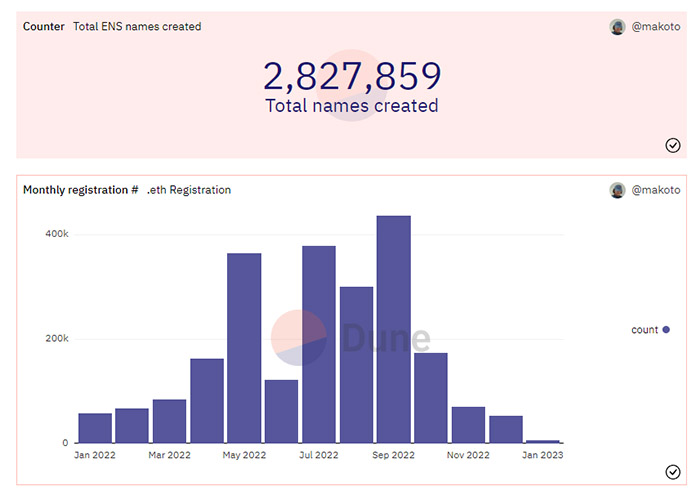Click makoto's avatar in the Counter panel
The image size is (700, 495).
tap(617, 27)
